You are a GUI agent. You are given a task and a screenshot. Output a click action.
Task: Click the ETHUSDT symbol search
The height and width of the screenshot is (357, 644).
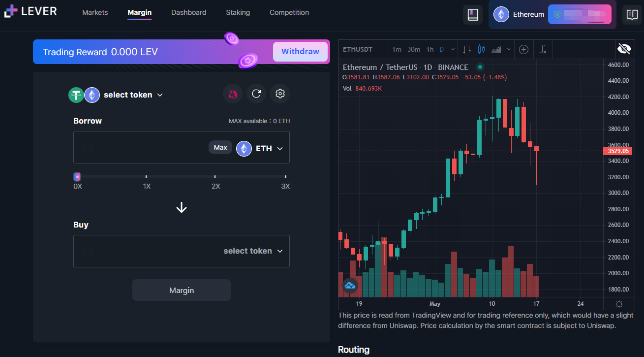358,49
